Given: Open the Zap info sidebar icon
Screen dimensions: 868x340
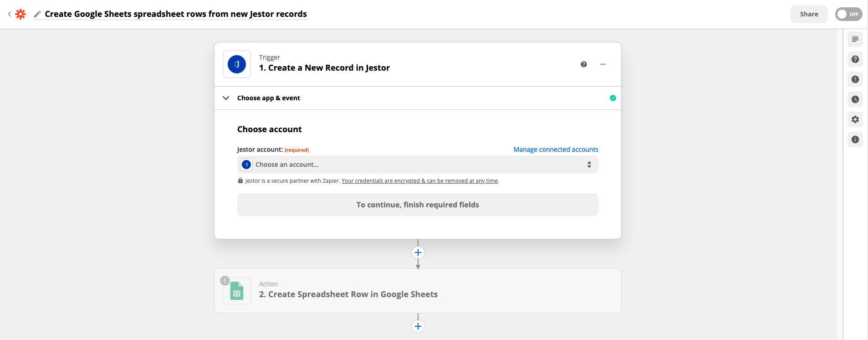Looking at the screenshot, I should [855, 139].
